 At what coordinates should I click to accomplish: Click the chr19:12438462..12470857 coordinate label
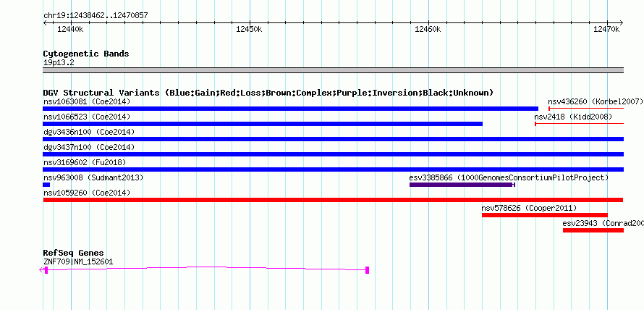click(x=96, y=16)
